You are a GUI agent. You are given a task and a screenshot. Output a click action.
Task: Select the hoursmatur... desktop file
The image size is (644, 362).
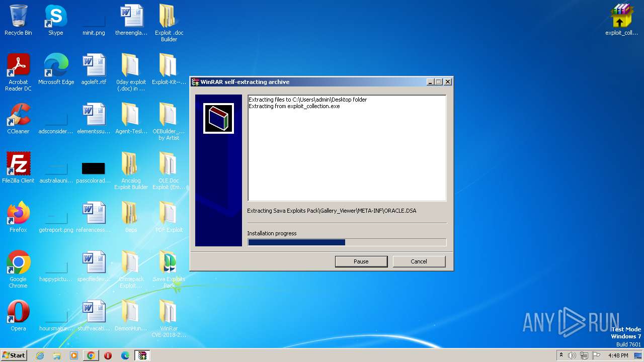pos(56,320)
